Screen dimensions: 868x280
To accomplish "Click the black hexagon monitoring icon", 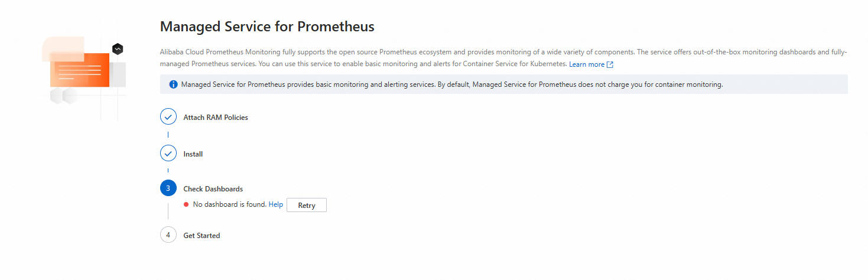I will click(118, 48).
